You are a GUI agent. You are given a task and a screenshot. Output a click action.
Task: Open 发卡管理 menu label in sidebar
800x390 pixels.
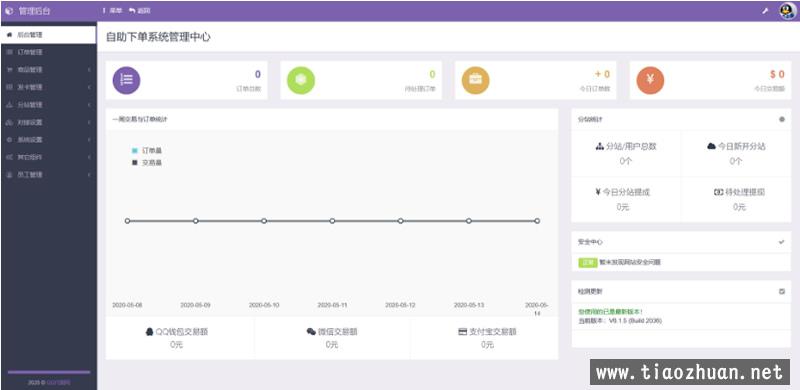(30, 87)
